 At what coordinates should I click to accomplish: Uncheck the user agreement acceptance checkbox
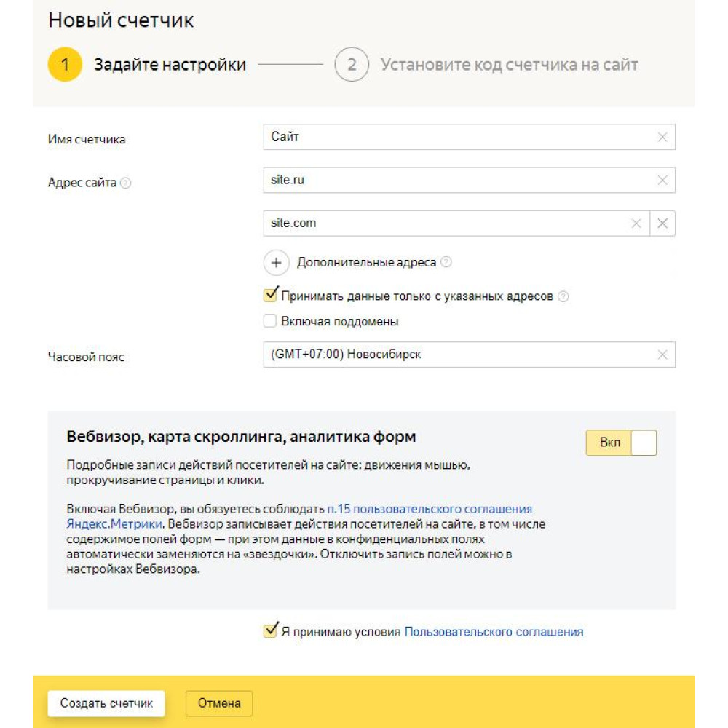270,631
